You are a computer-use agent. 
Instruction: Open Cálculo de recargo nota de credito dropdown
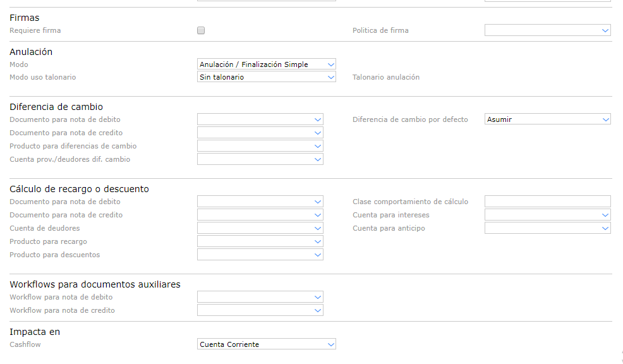260,215
